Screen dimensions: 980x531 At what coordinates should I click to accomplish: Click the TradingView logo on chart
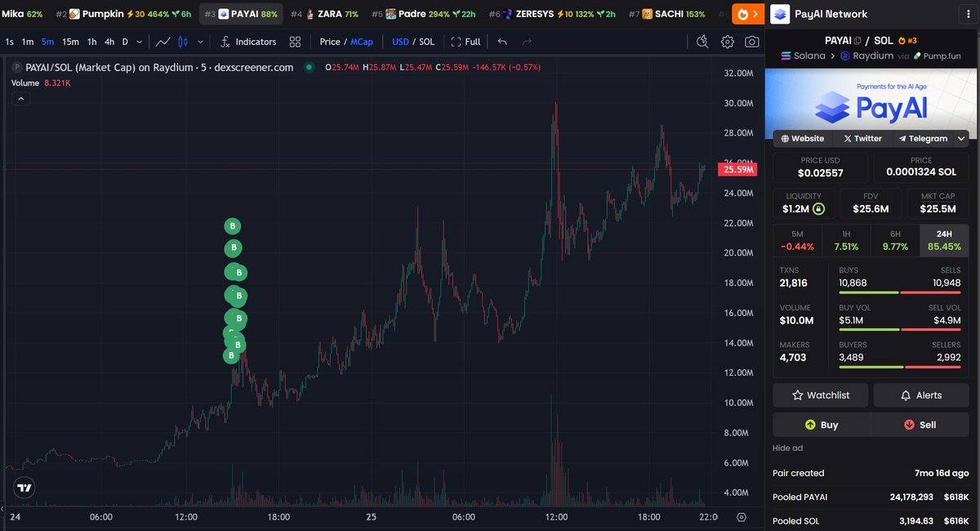(24, 489)
